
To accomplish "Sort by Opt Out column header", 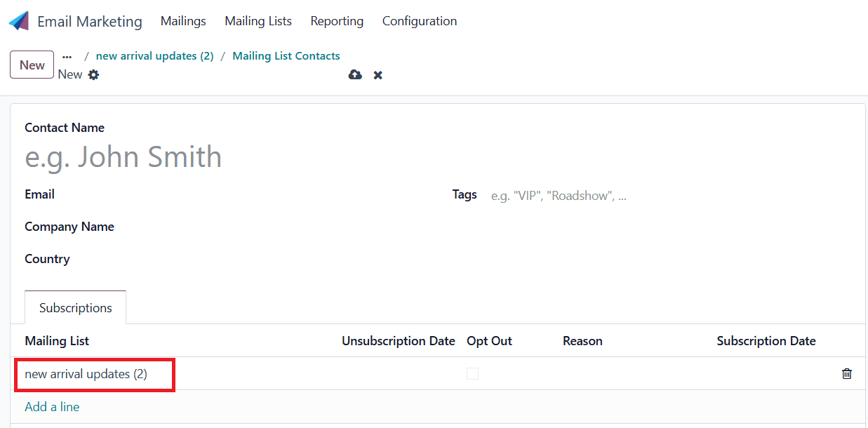I will (489, 341).
